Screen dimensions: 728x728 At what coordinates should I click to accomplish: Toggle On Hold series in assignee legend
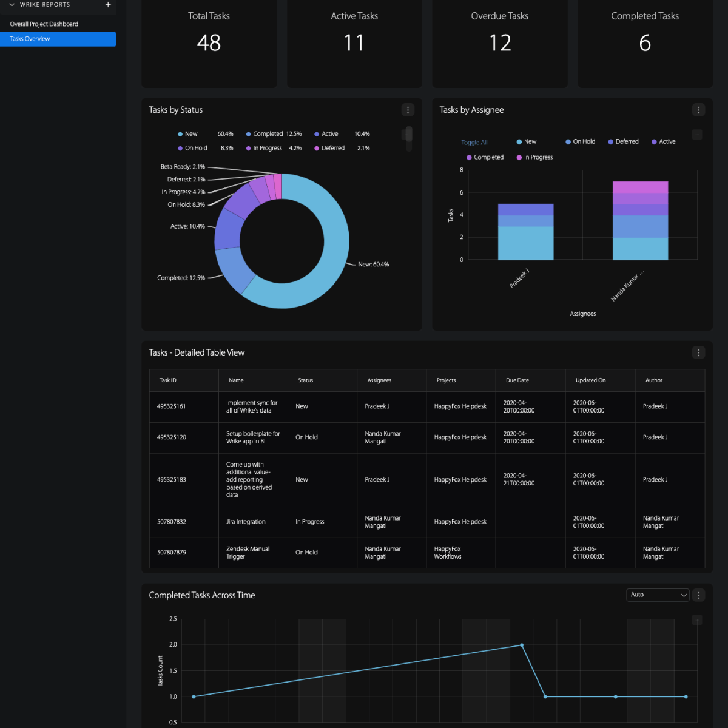(x=580, y=142)
